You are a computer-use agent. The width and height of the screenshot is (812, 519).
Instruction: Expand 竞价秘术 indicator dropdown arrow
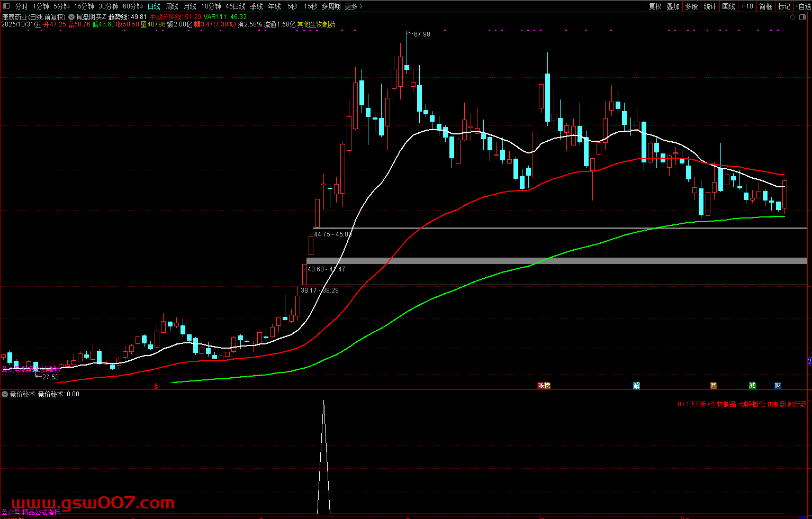tap(5, 394)
